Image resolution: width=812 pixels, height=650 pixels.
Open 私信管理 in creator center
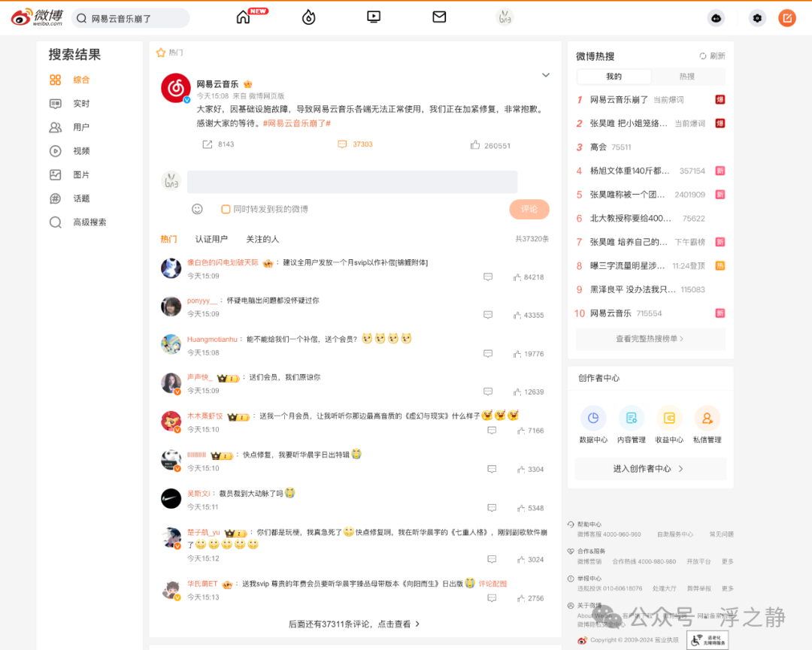[x=707, y=425]
